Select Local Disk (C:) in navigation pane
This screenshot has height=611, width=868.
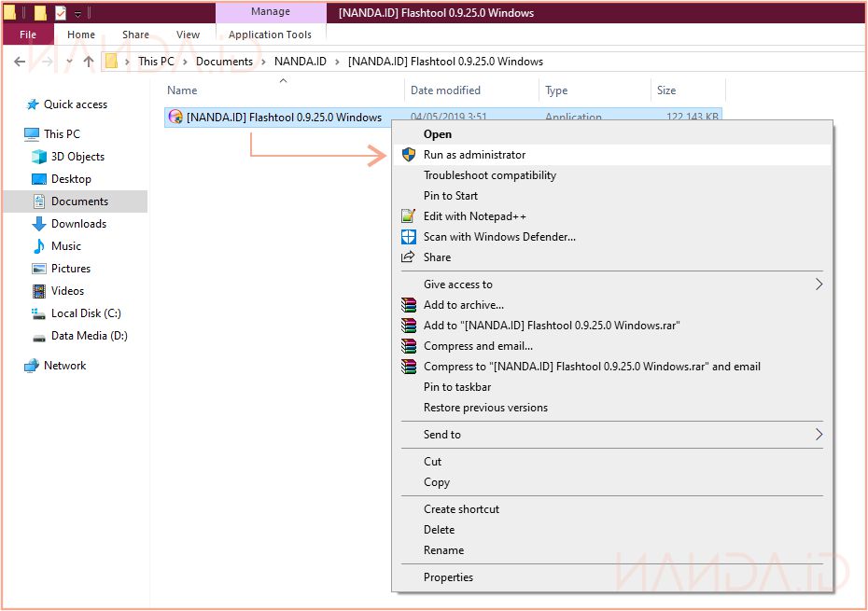pyautogui.click(x=86, y=313)
